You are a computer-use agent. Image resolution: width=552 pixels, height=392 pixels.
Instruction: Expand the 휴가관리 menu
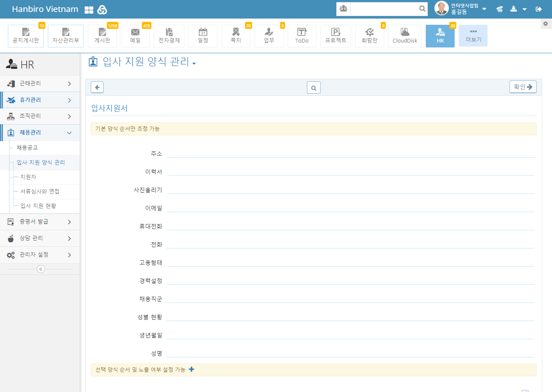coord(40,100)
